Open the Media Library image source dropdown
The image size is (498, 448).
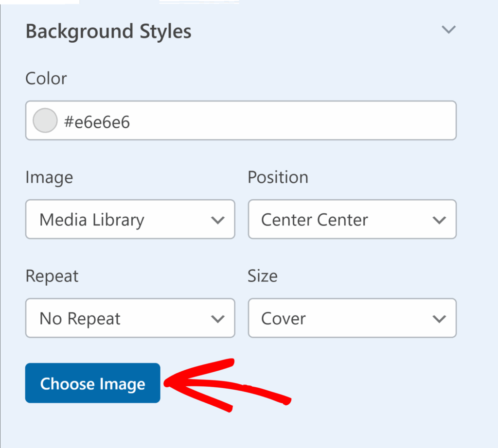130,219
